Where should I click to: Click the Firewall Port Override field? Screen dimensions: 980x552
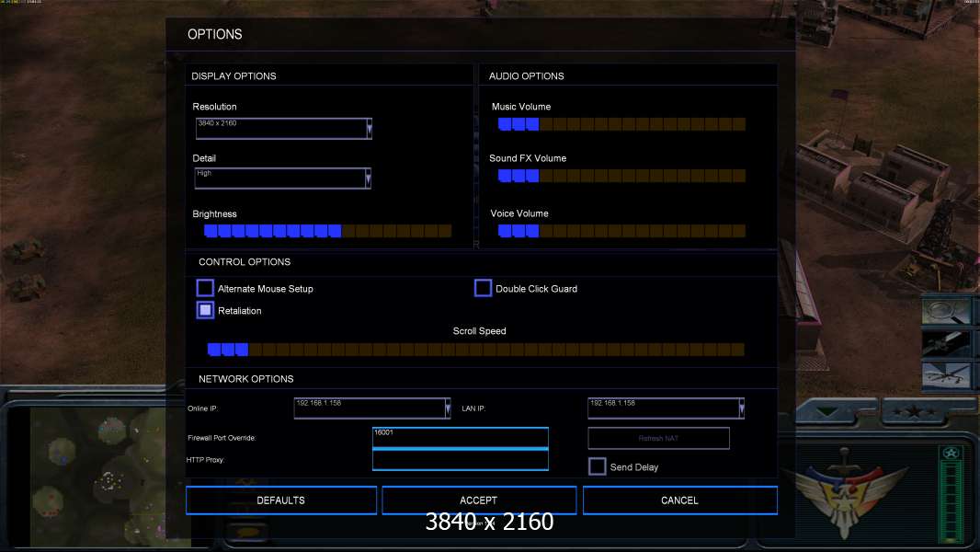pos(460,438)
